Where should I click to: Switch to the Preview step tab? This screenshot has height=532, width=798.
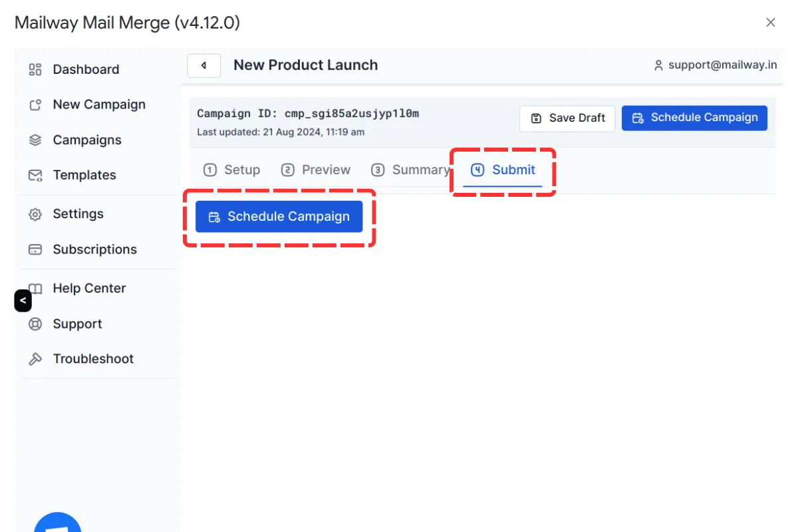pyautogui.click(x=316, y=170)
